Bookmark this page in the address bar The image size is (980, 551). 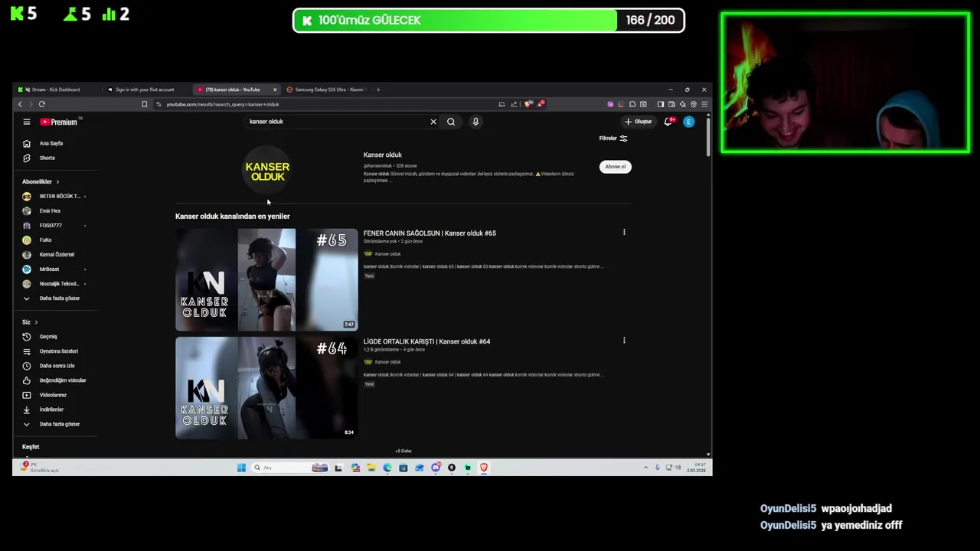coord(144,104)
